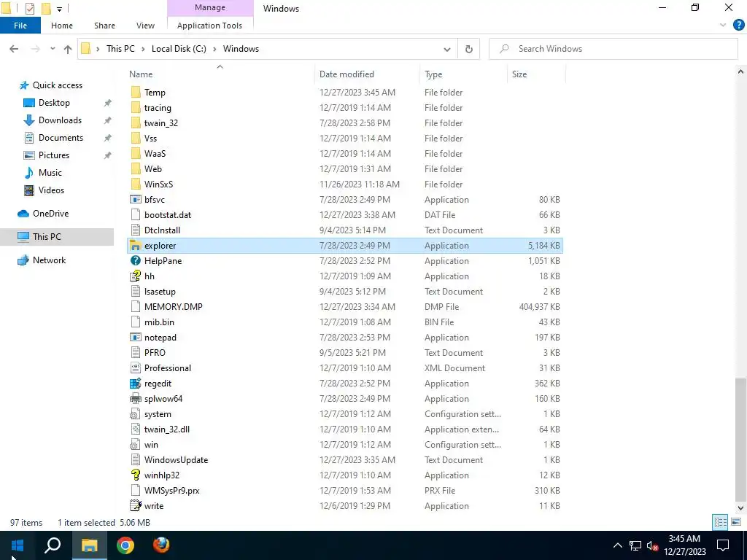Screen dimensions: 747x560
Task: Open the File menu
Action: (20, 26)
